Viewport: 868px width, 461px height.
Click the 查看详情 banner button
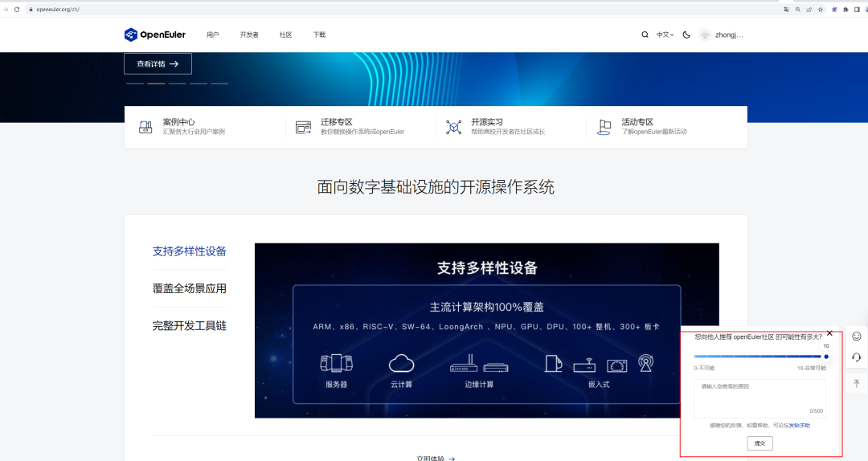coord(158,63)
